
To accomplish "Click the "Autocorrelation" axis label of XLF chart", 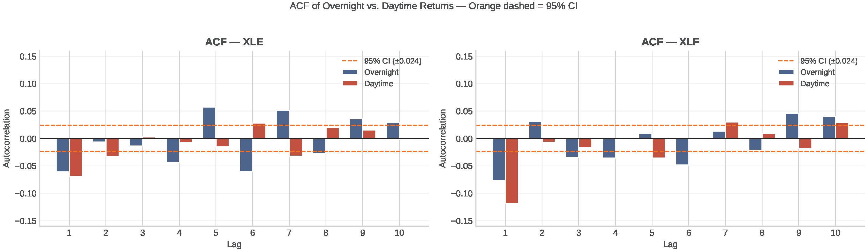I will (443, 138).
